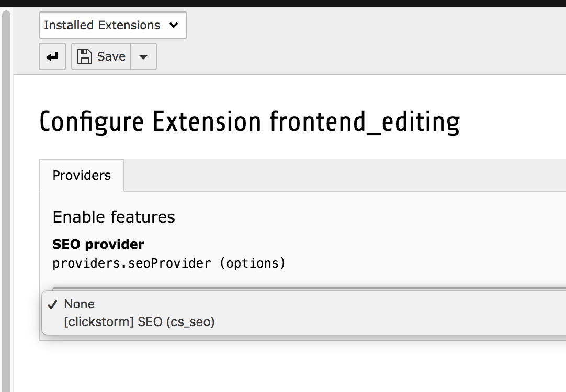This screenshot has height=392, width=566.
Task: Click the Configure Extension frontend_editing heading
Action: pos(249,122)
